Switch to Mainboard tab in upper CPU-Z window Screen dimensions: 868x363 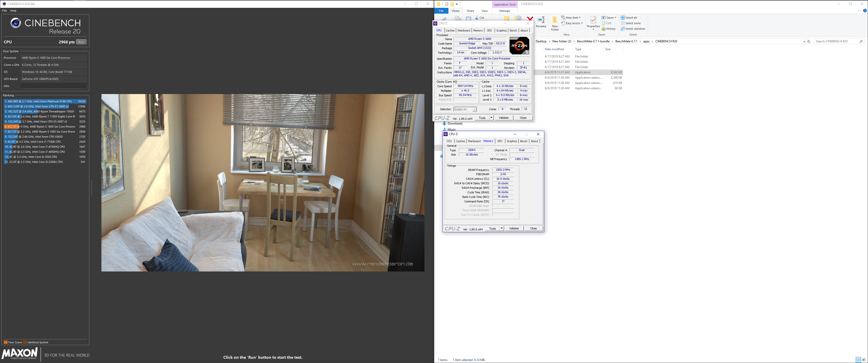[x=464, y=31]
